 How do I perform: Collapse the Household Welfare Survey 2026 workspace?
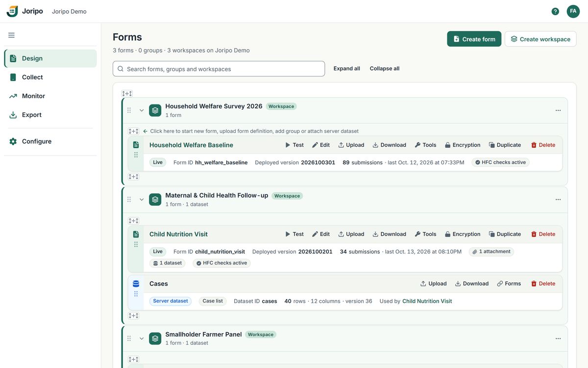click(x=142, y=110)
